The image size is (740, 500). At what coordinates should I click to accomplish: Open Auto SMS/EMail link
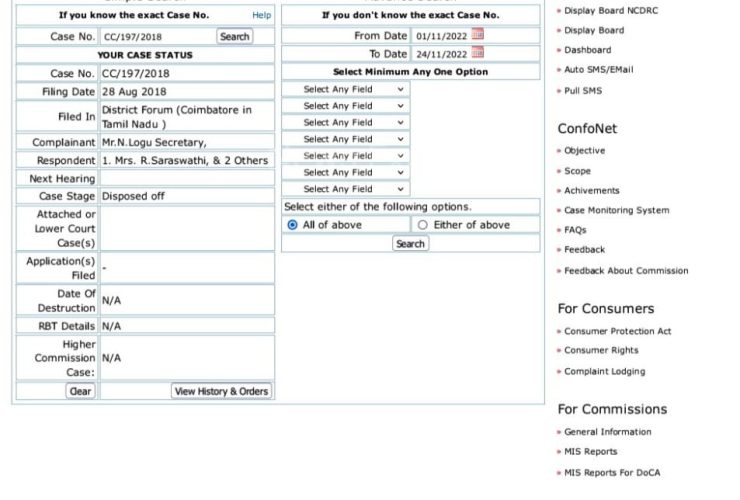598,69
